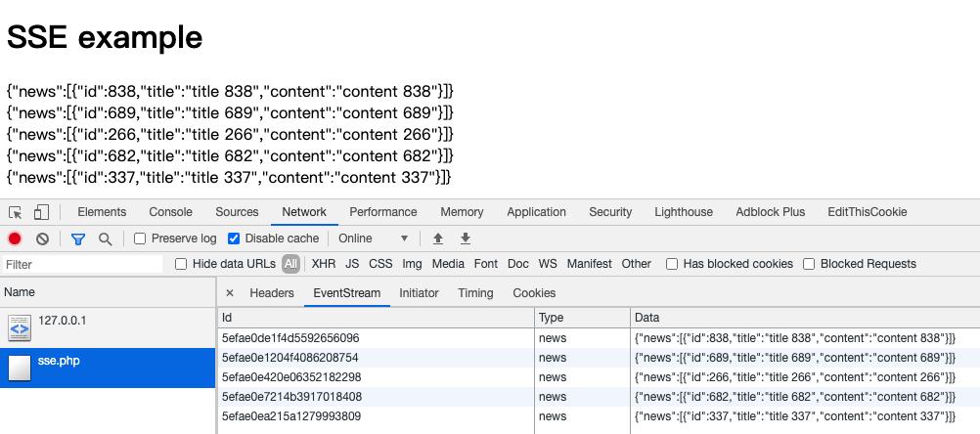Check the Hide data URLs checkbox
Viewport: 980px width, 434px height.
[181, 264]
